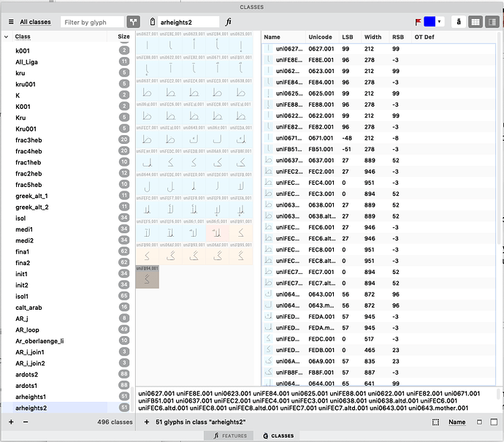Open the Name sort dropdown at bottom right
The image size is (504, 442).
457,422
